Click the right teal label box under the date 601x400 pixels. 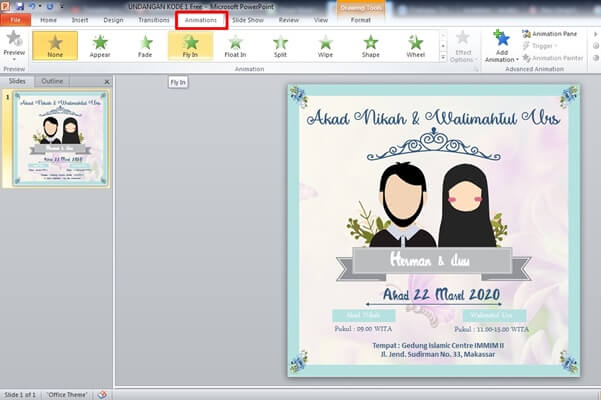[x=494, y=315]
